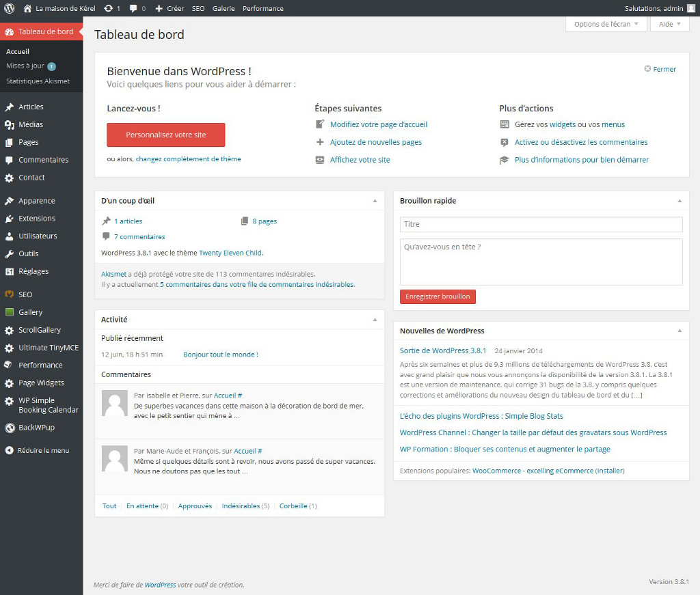Click the BackWPup icon in sidebar
This screenshot has width=700, height=595.
[x=10, y=428]
